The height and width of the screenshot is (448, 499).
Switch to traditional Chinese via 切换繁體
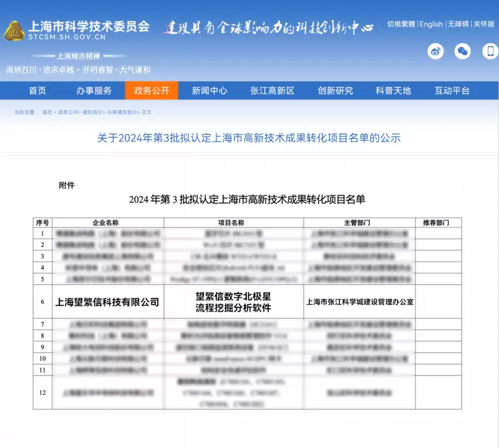[x=400, y=24]
